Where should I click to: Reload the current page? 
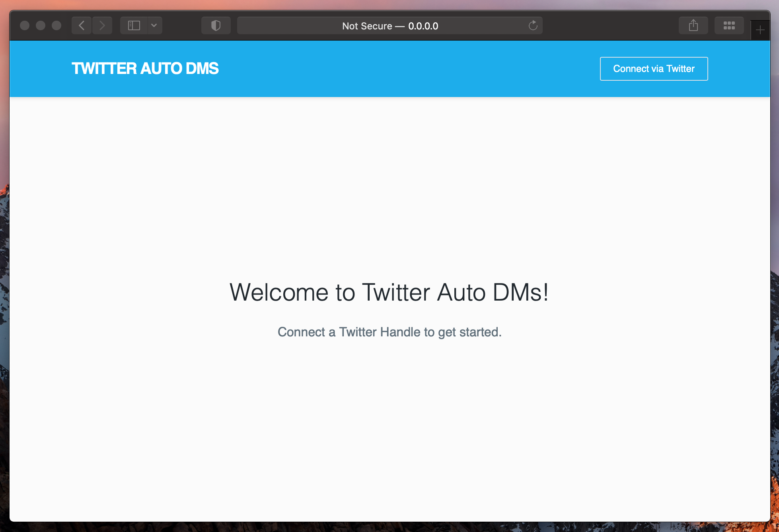(x=533, y=26)
